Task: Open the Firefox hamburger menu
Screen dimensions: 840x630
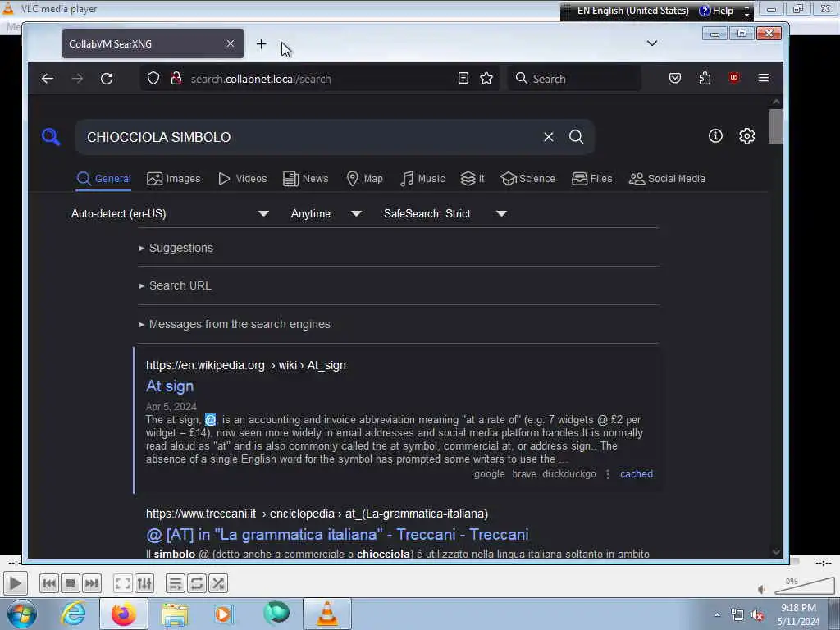Action: pos(764,78)
